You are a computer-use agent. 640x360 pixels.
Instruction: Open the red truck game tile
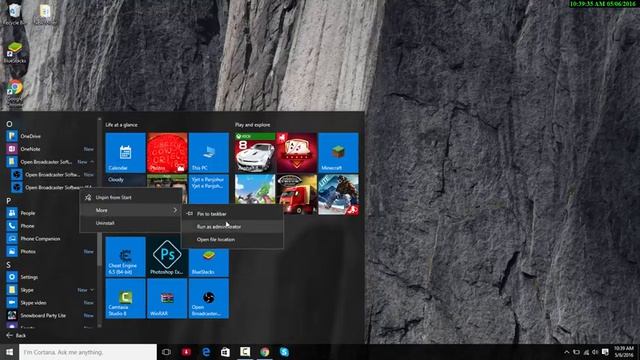[x=297, y=194]
